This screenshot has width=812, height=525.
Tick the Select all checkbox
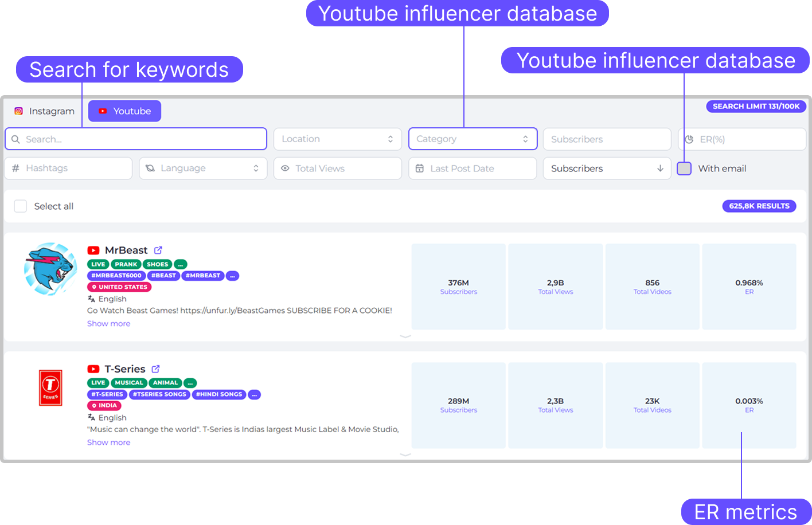(20, 206)
